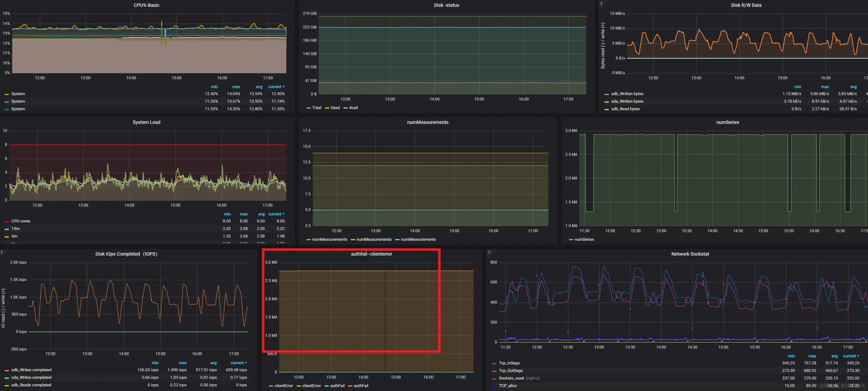
Task: Toggle the Avail series in Disk-status legend
Action: click(x=353, y=108)
